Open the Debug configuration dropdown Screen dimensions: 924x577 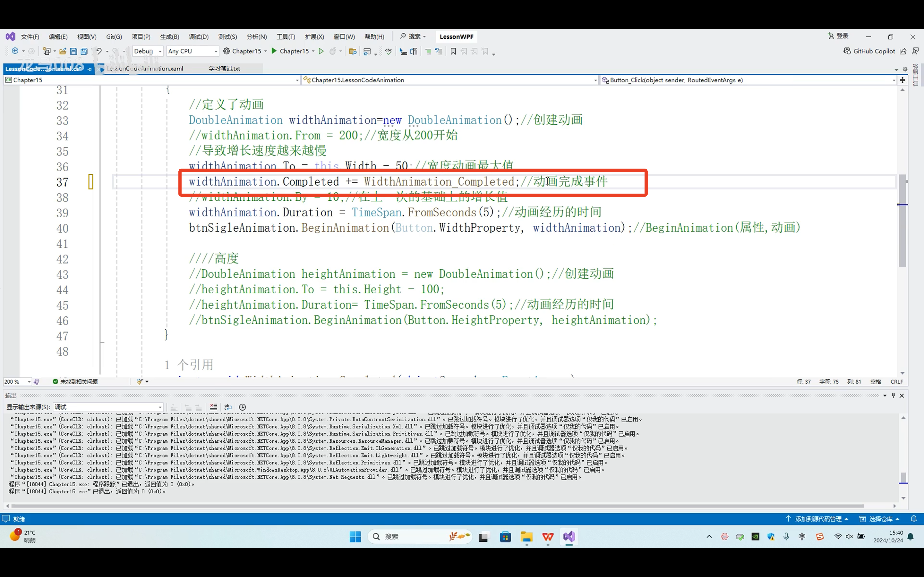(160, 51)
